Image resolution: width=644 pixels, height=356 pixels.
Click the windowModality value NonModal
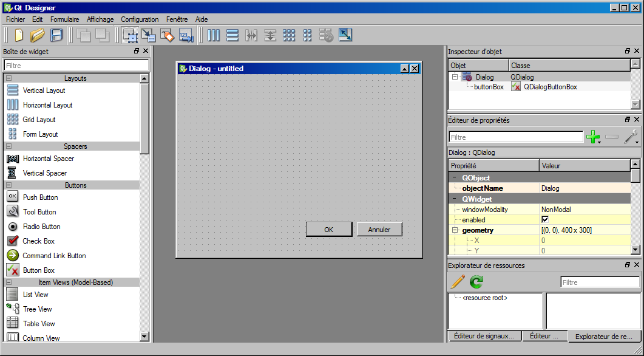click(585, 209)
